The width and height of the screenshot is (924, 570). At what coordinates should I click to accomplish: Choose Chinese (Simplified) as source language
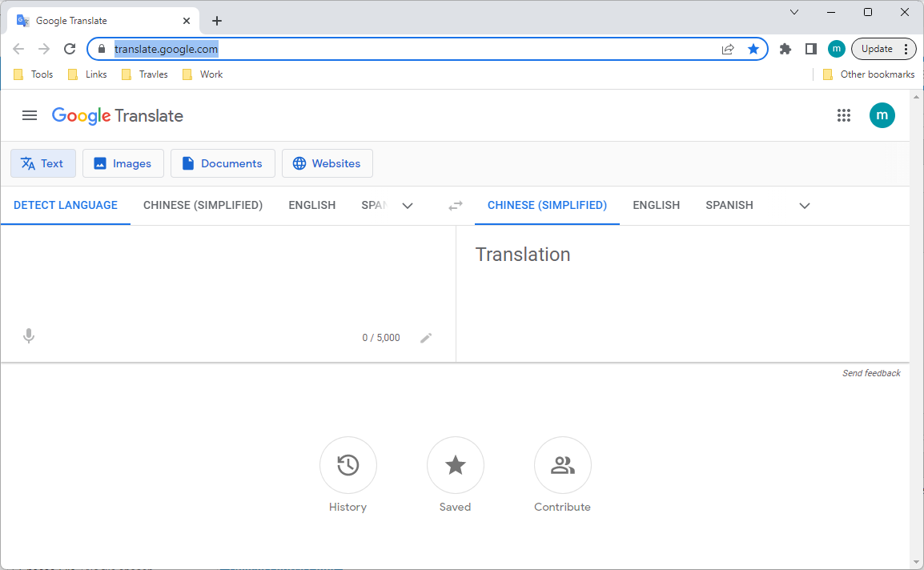coord(203,205)
